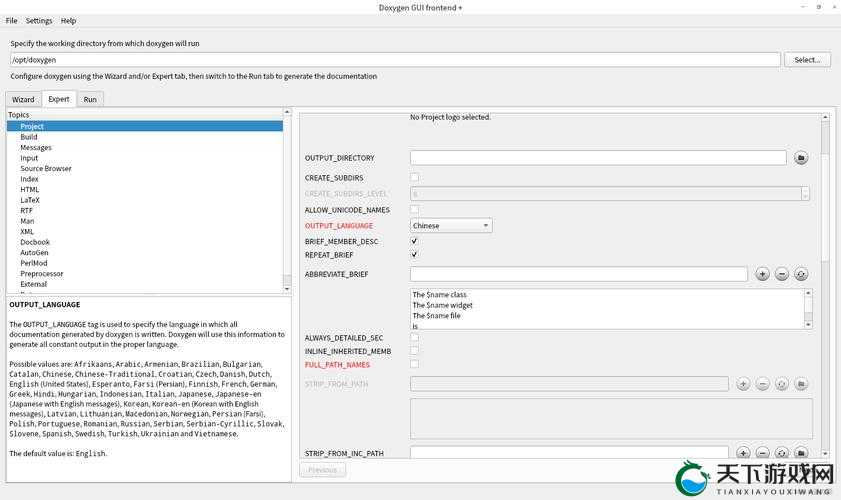Open the Settings menu
The height and width of the screenshot is (500, 841).
pyautogui.click(x=39, y=20)
